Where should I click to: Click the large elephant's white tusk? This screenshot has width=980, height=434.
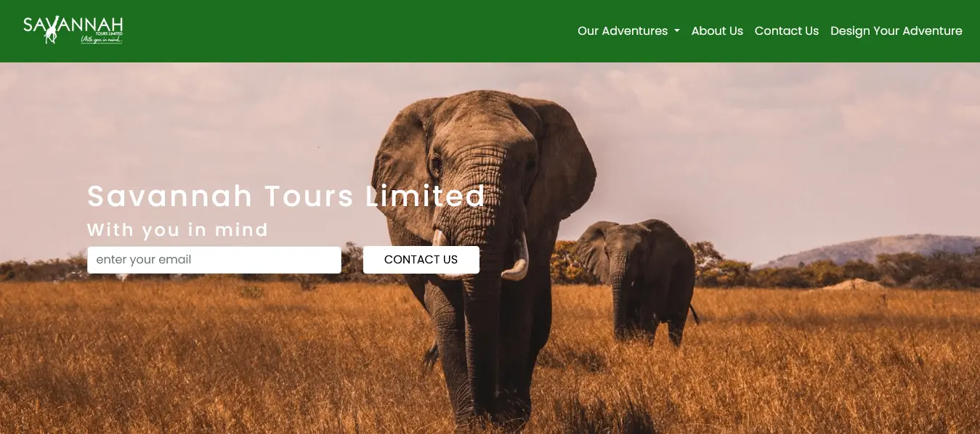pyautogui.click(x=517, y=258)
